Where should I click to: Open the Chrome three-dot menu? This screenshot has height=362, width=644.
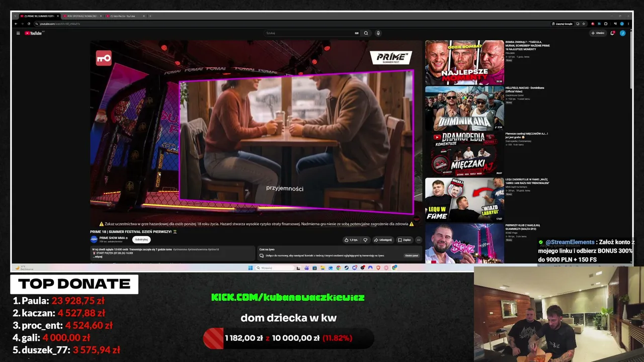coord(628,24)
